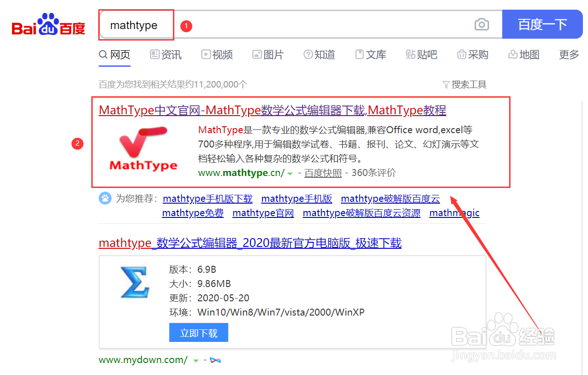Image resolution: width=588 pixels, height=375 pixels.
Task: Open mathtype破解版百度云资源 suggestion link
Action: tap(362, 213)
